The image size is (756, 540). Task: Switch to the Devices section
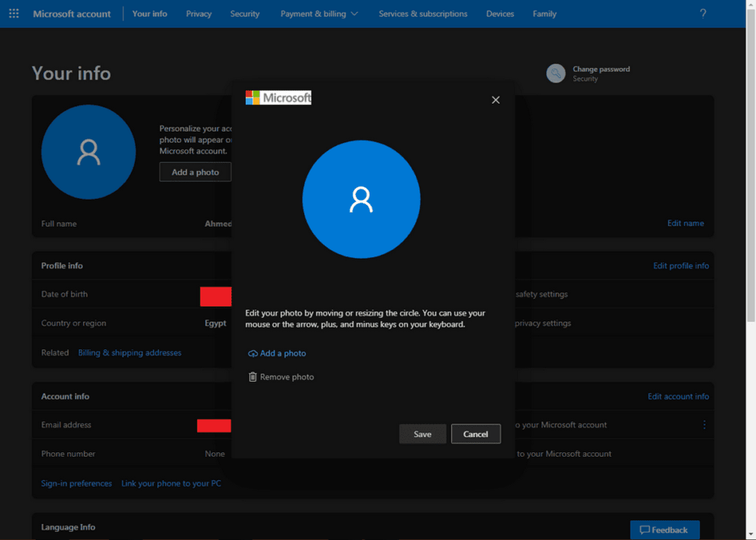point(500,13)
